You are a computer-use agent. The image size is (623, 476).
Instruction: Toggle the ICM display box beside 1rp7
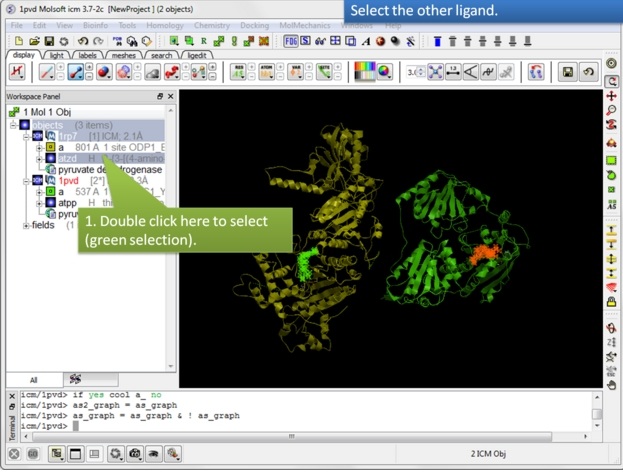[x=38, y=135]
